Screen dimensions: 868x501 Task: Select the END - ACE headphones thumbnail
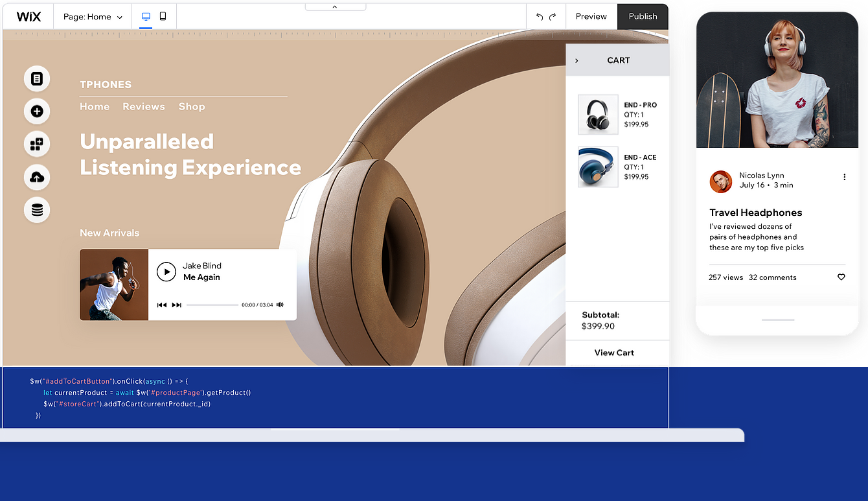click(x=598, y=167)
